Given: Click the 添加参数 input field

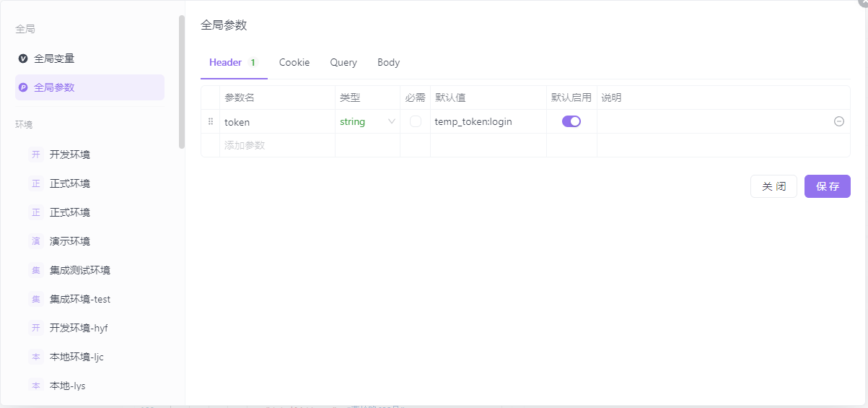Looking at the screenshot, I should (x=278, y=145).
